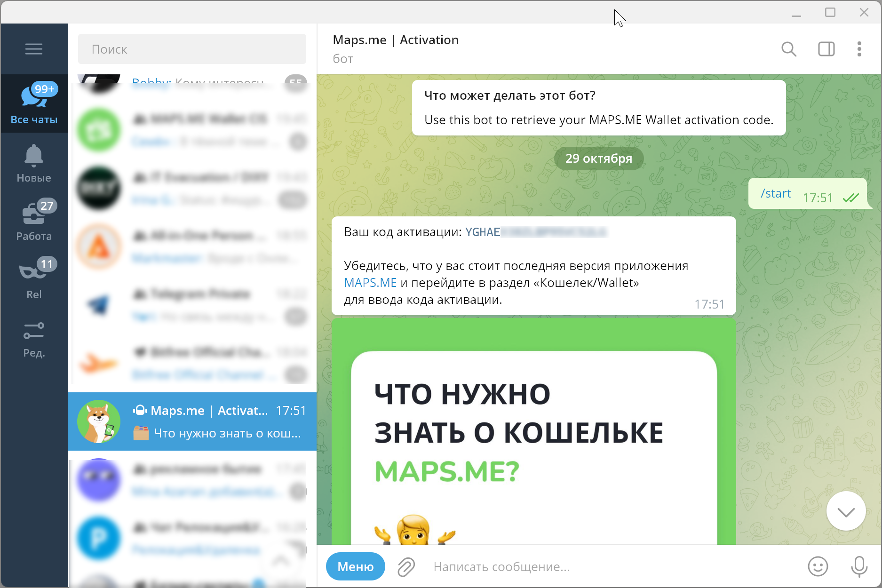Open the chat with purple avatar

[192, 480]
